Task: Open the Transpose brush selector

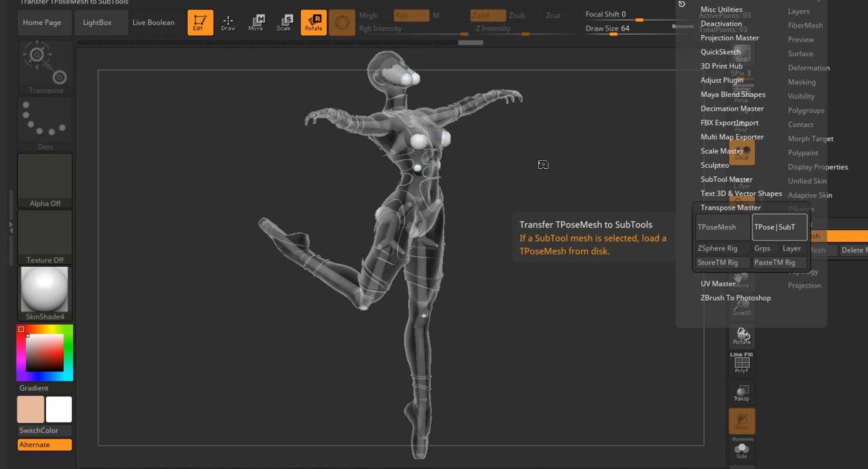Action: pyautogui.click(x=45, y=67)
